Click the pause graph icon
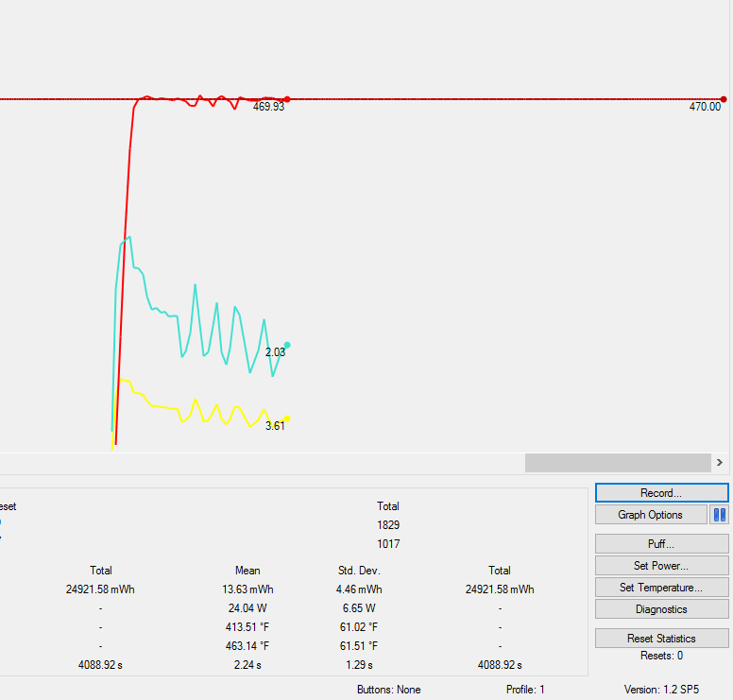The height and width of the screenshot is (700, 733). pos(720,515)
